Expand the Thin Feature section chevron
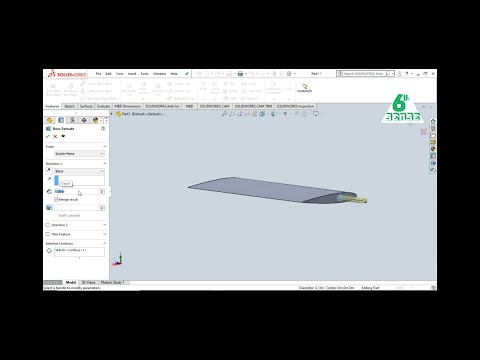The width and height of the screenshot is (480, 360). click(x=104, y=234)
